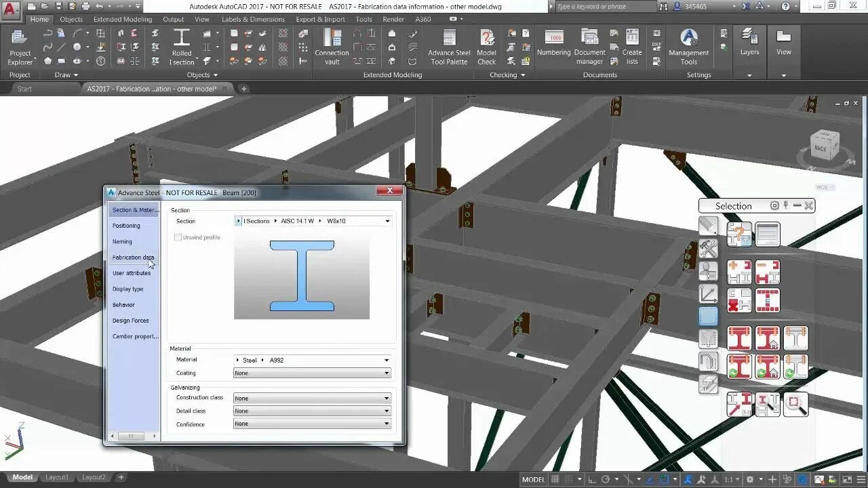Open the Advance Steel Tool Palette

(x=449, y=47)
